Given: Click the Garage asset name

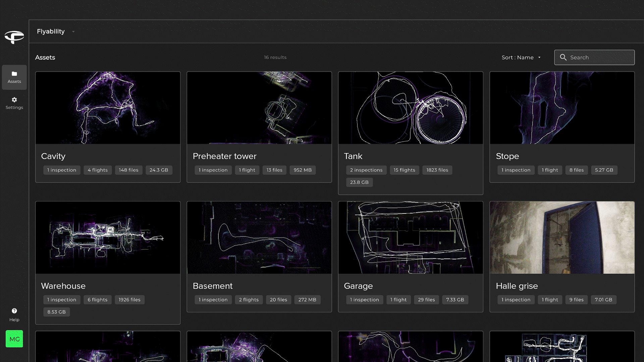Looking at the screenshot, I should tap(358, 286).
